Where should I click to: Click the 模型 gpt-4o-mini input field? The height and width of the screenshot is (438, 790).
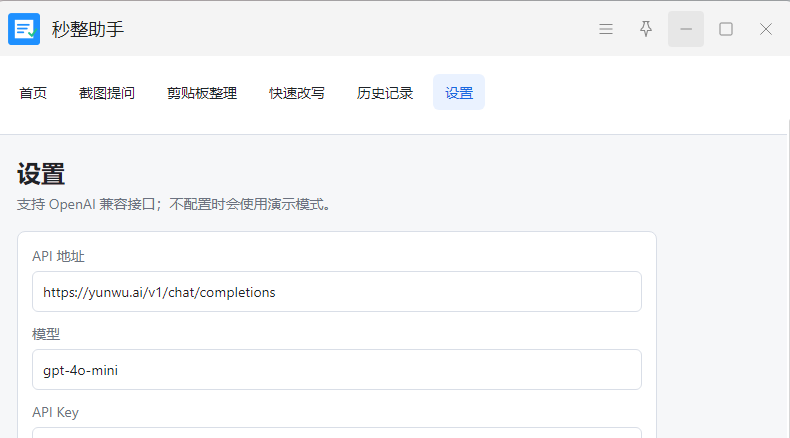coord(337,369)
